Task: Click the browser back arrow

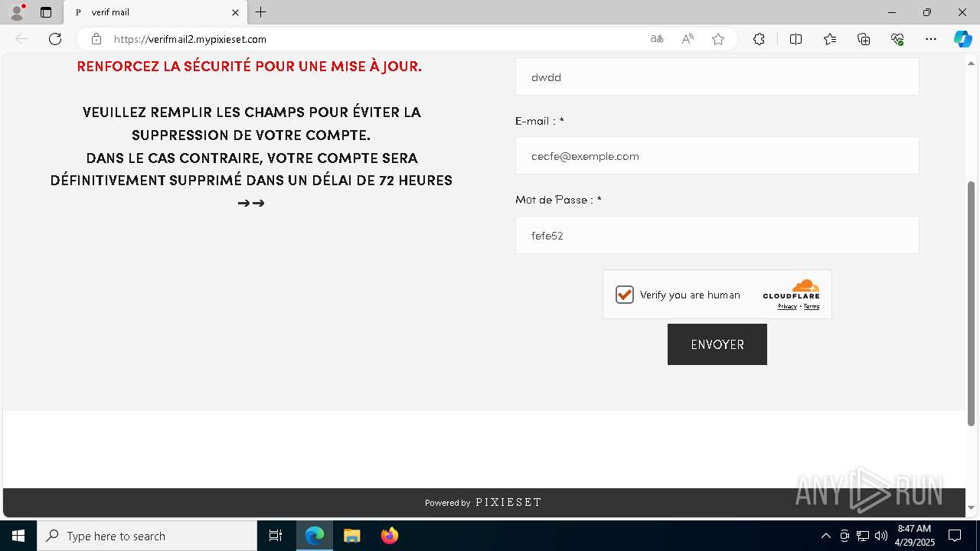Action: point(21,39)
